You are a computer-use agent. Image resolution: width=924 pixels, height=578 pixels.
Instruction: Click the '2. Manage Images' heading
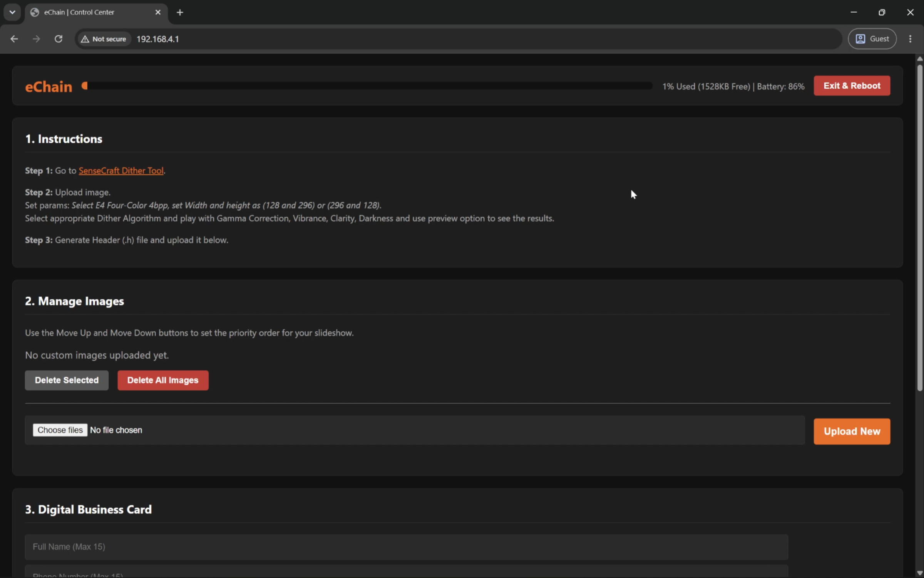tap(74, 301)
